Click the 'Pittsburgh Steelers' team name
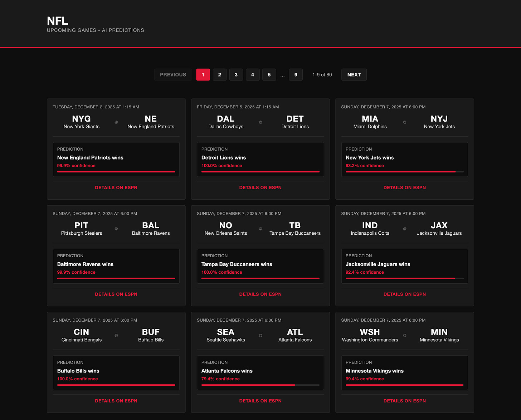The image size is (521, 420). pos(82,233)
